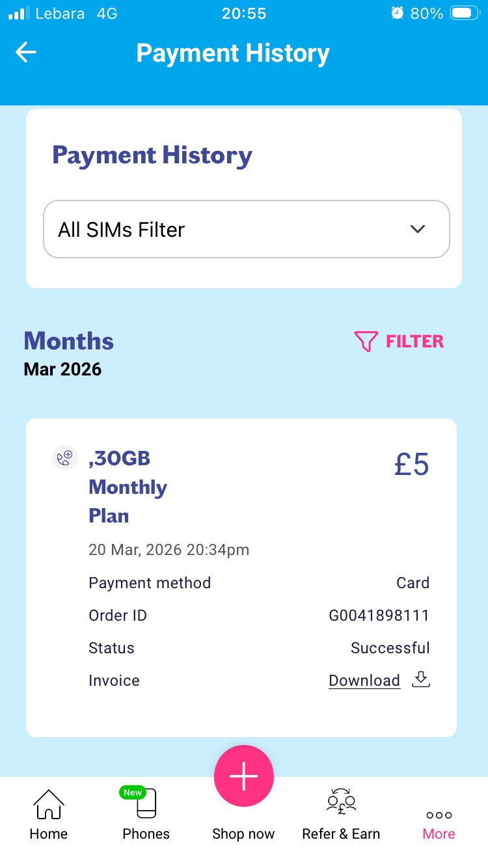The height and width of the screenshot is (868, 488).
Task: Switch to the Home tab label
Action: [x=49, y=834]
